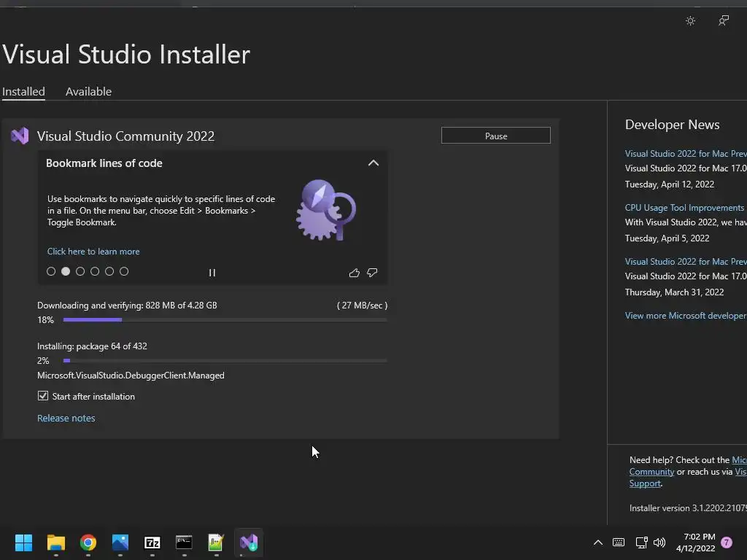Image resolution: width=747 pixels, height=560 pixels.
Task: Click the bookmark tip gear illustration
Action: [326, 209]
